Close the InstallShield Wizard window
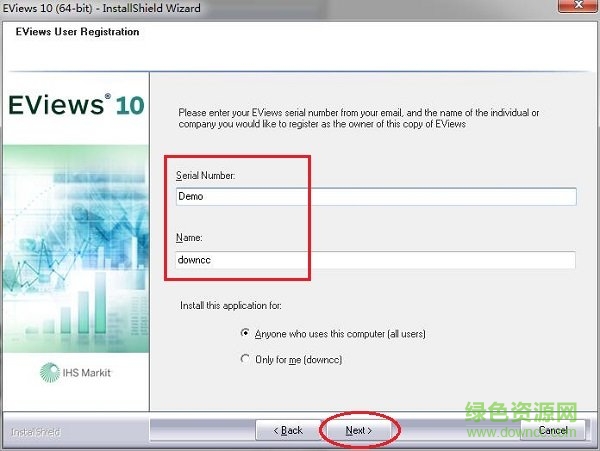The image size is (600, 451). 579,5
